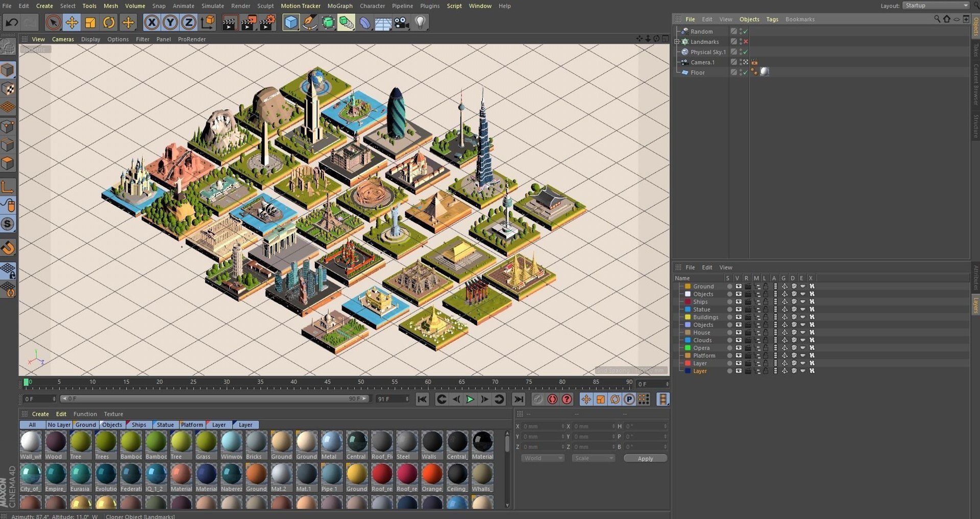Go to end of timeline
The image size is (980, 519).
pos(519,399)
